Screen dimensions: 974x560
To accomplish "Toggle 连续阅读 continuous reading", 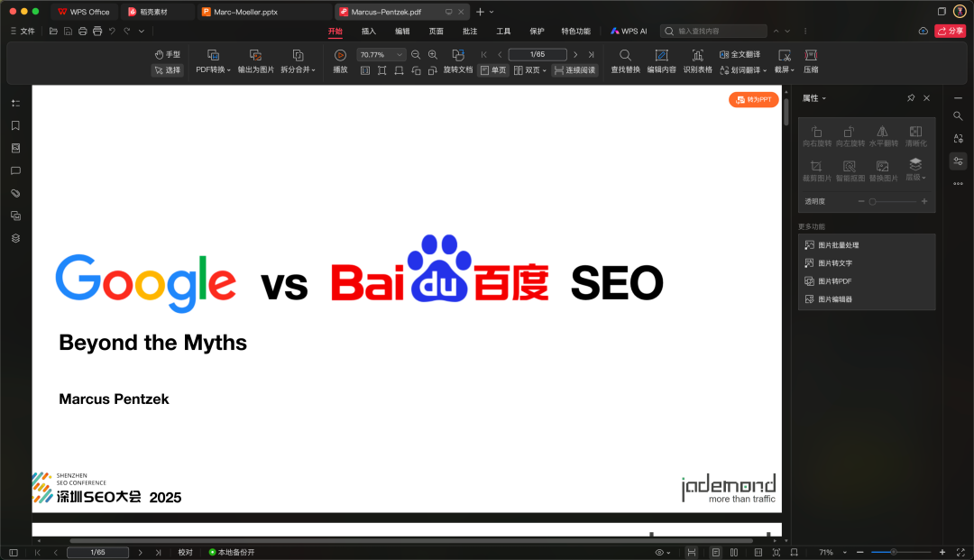I will click(x=574, y=70).
